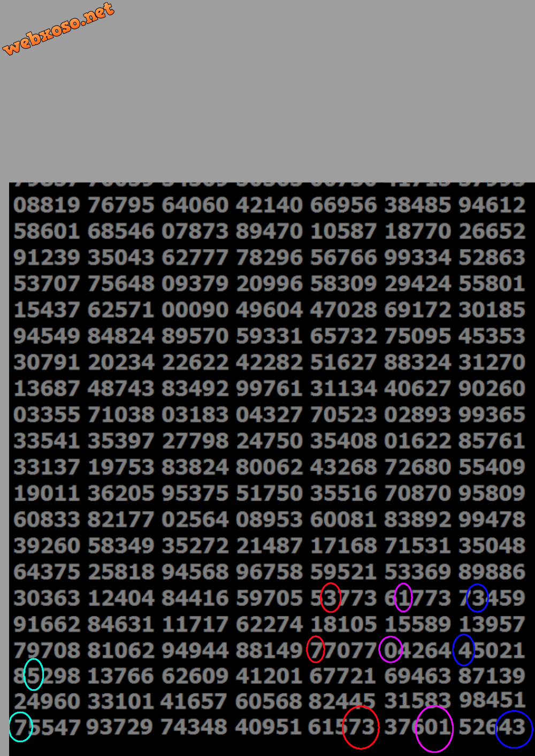Select the number 84416
This screenshot has width=535, height=756.
click(195, 598)
